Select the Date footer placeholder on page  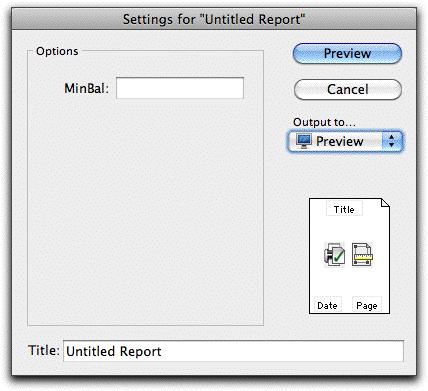coord(328,305)
